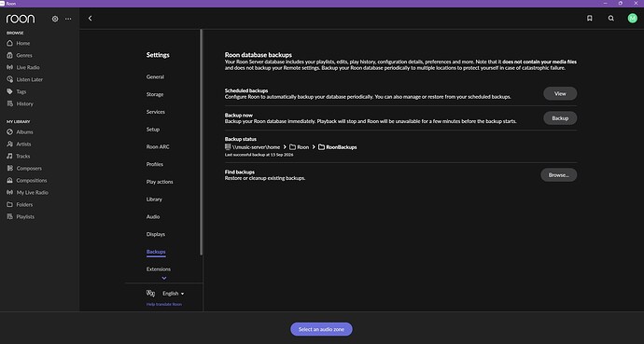
Task: Click the Playlists icon in sidebar
Action: click(x=10, y=216)
